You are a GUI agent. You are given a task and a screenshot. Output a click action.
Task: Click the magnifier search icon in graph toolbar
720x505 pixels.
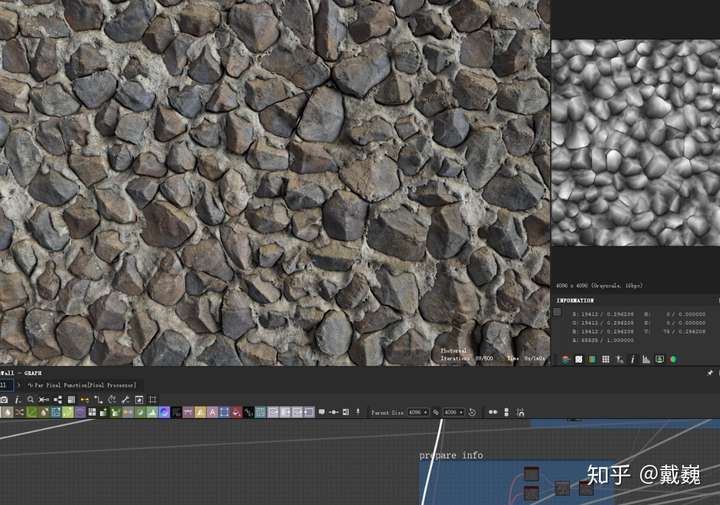[31, 399]
